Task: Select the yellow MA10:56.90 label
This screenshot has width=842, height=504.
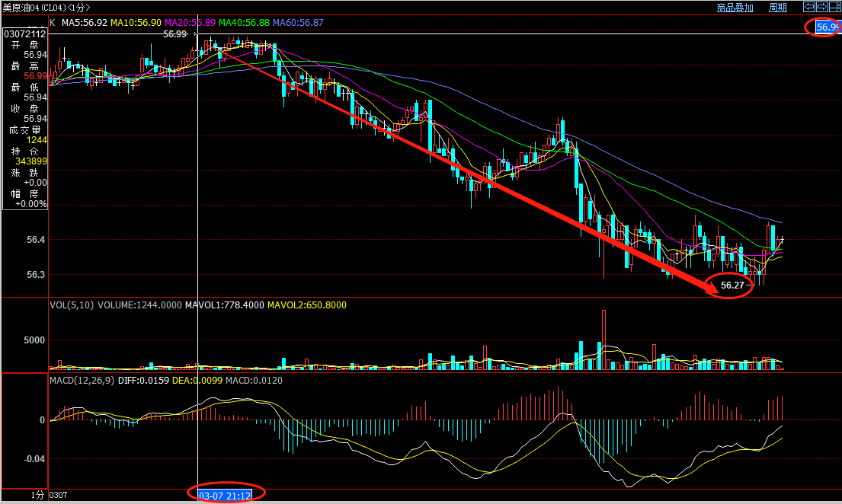Action: (136, 23)
